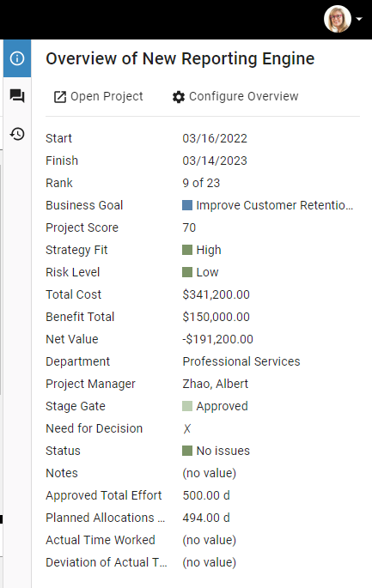Click the Strategy Fit High green swatch
The height and width of the screenshot is (588, 372).
(x=187, y=250)
